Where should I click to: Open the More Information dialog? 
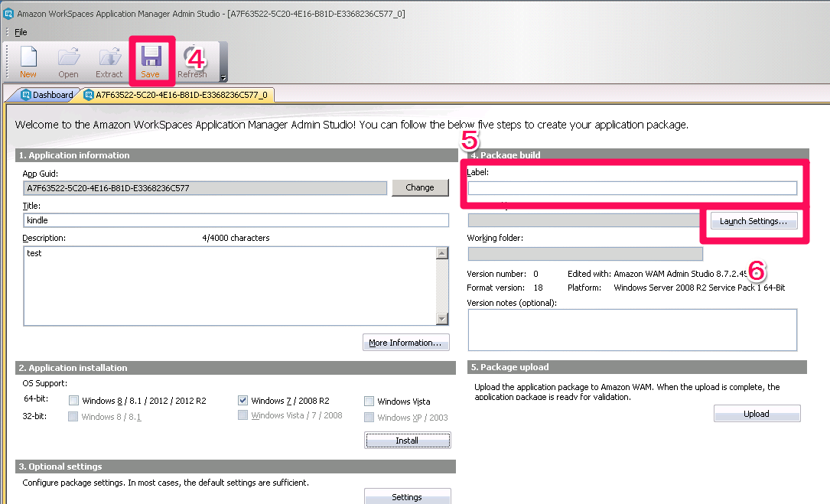406,343
